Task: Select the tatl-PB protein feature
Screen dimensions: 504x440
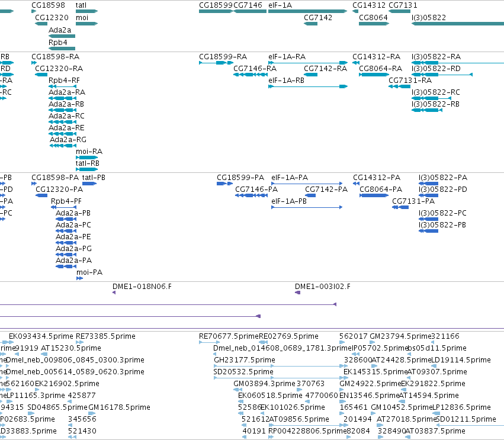Action: click(x=89, y=184)
